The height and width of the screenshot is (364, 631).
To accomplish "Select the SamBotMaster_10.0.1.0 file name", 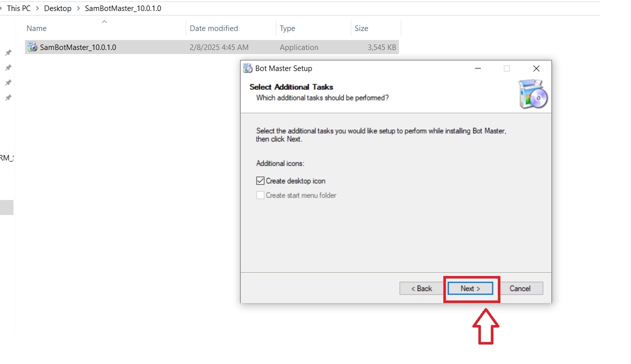I will point(78,47).
